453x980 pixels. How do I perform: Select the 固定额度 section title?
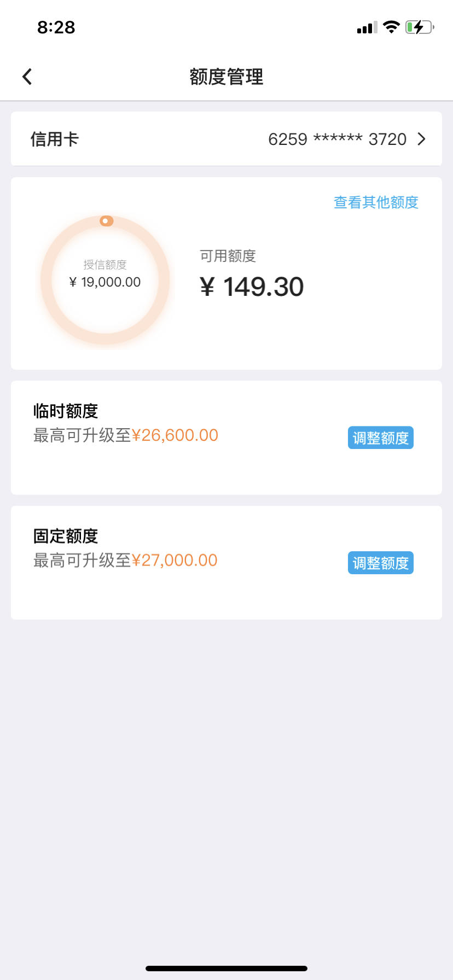pyautogui.click(x=66, y=536)
